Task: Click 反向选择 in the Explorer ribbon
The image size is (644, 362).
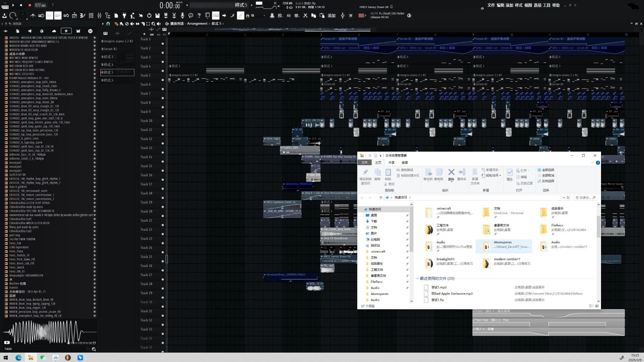Action: pyautogui.click(x=546, y=181)
